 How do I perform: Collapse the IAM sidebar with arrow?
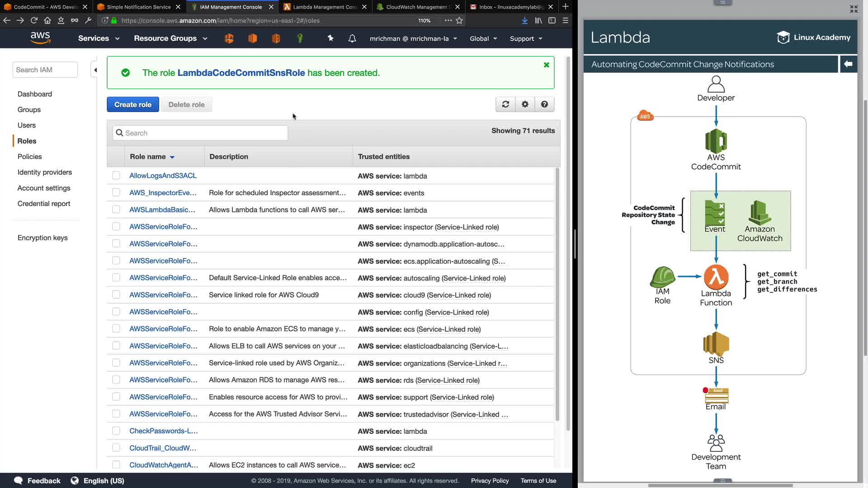(95, 70)
